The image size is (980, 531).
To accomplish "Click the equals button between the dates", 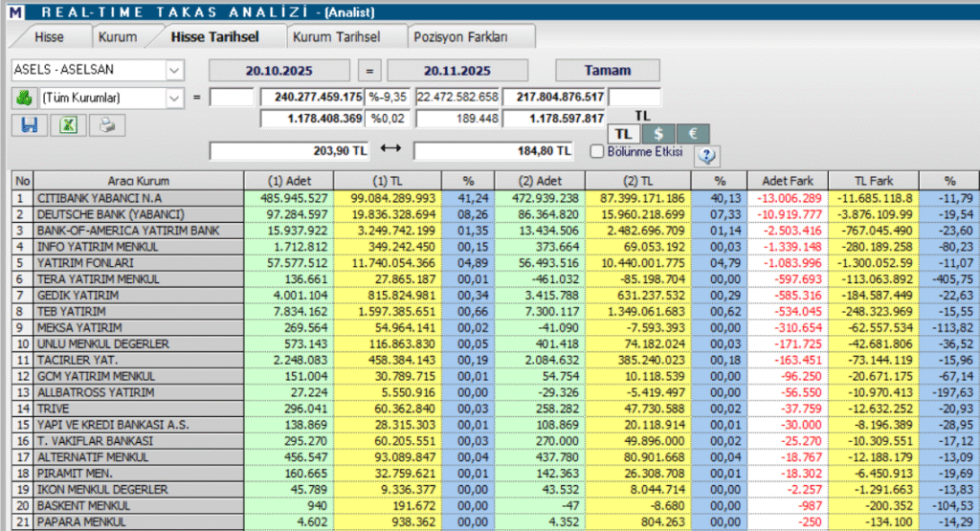I will [370, 71].
